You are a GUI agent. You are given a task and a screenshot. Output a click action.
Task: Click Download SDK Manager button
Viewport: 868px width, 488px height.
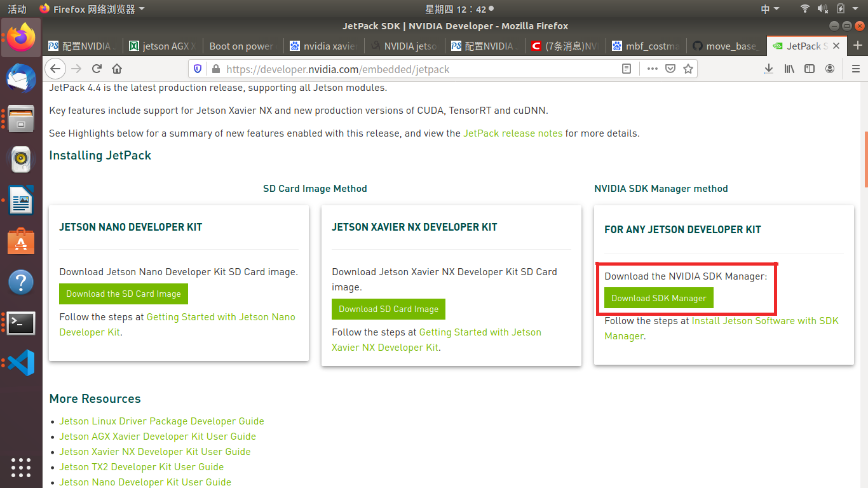659,298
